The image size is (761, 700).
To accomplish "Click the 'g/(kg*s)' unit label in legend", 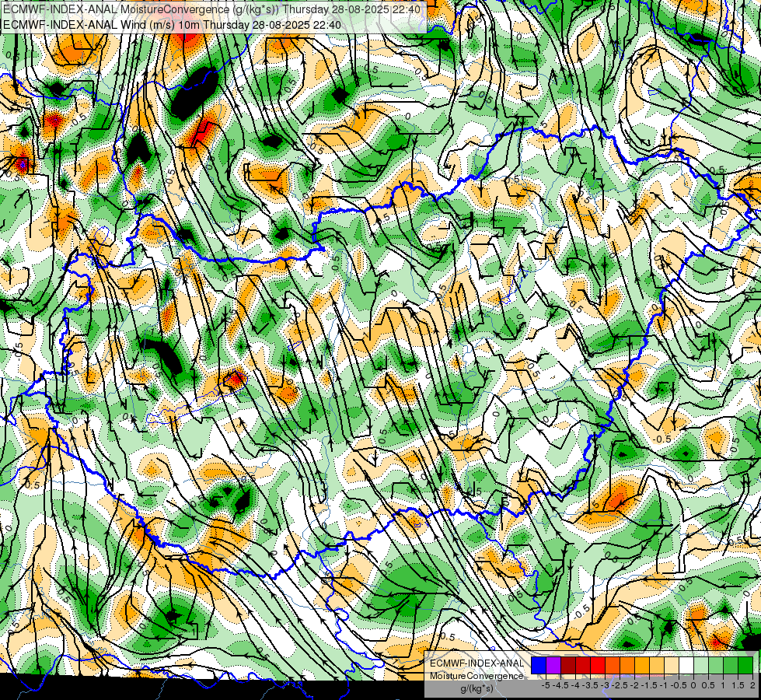I will (x=477, y=689).
